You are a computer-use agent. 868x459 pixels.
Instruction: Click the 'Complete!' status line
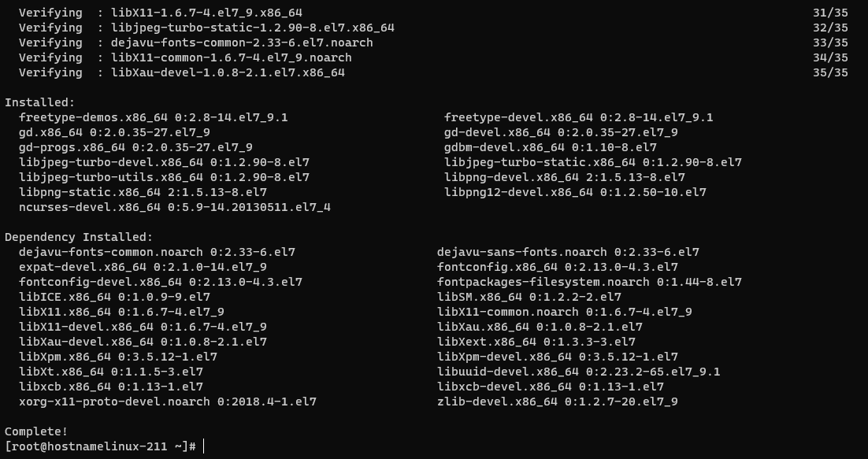pyautogui.click(x=36, y=431)
